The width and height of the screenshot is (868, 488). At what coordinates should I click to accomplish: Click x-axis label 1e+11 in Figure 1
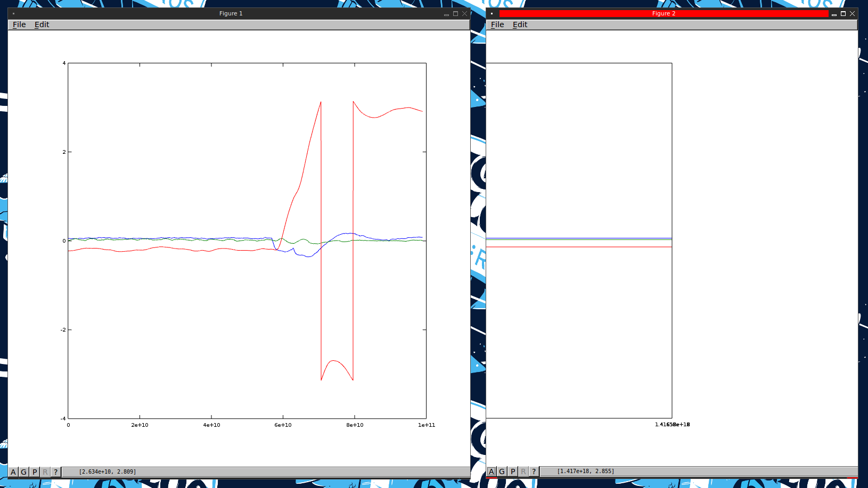(x=426, y=425)
